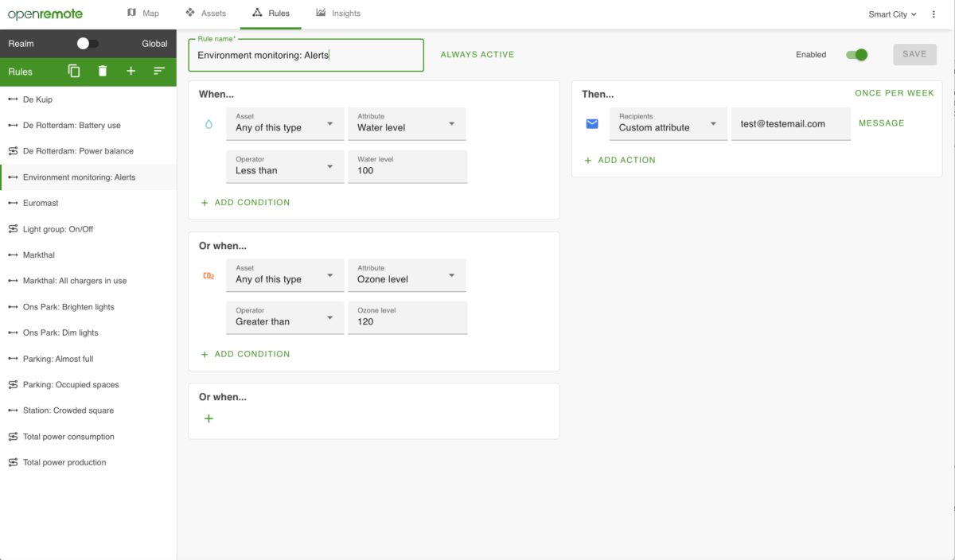The width and height of the screenshot is (955, 560).
Task: Click the email envelope action icon
Action: click(x=592, y=124)
